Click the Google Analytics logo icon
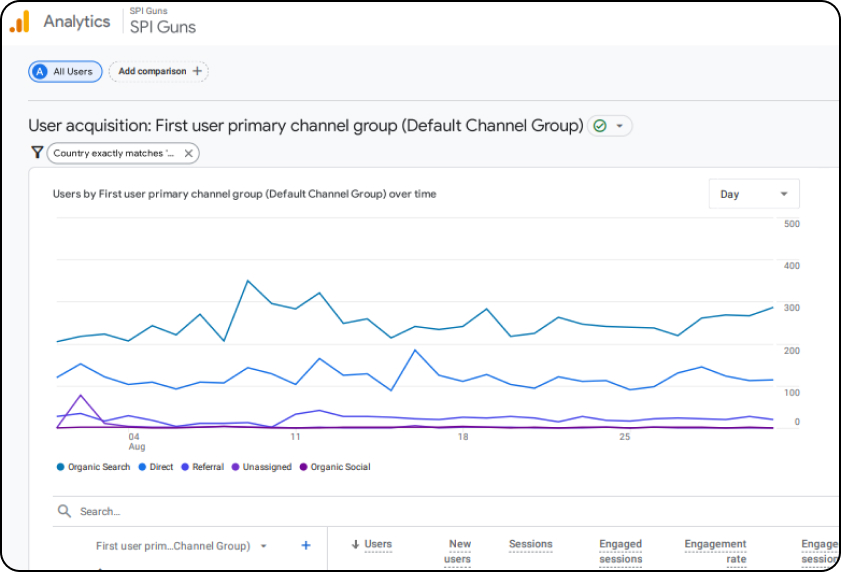Image resolution: width=841 pixels, height=572 pixels. point(20,22)
